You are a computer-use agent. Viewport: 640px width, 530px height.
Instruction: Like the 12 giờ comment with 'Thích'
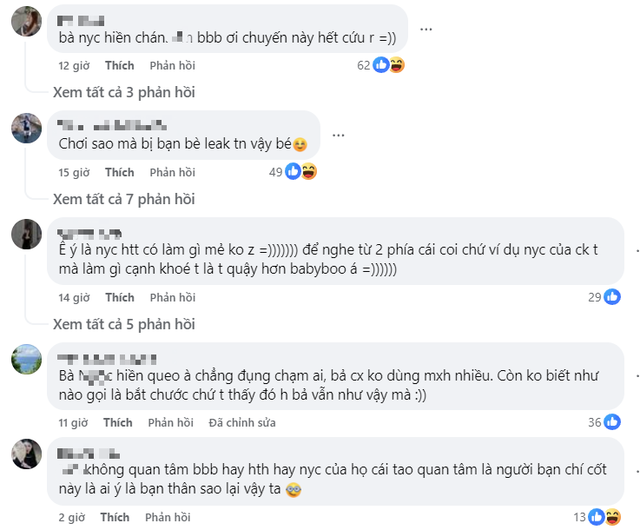119,66
